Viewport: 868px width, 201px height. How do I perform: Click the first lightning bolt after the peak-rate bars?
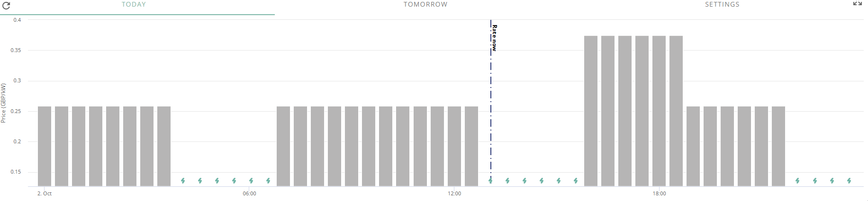point(797,181)
